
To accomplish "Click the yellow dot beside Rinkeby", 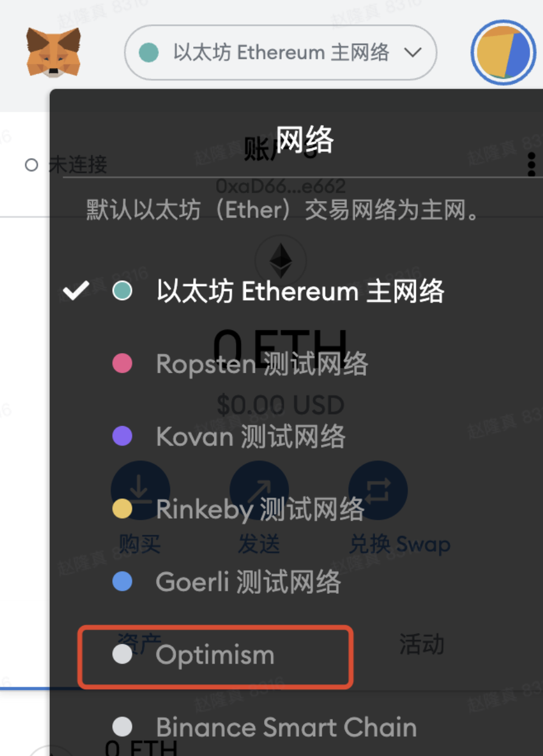I will point(122,509).
